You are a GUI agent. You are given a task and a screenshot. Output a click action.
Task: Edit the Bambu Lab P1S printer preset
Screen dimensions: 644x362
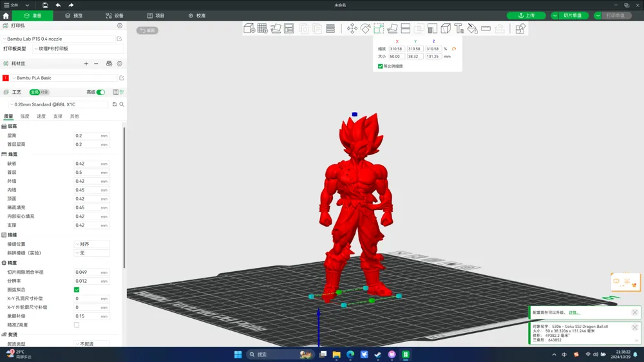[x=119, y=39]
